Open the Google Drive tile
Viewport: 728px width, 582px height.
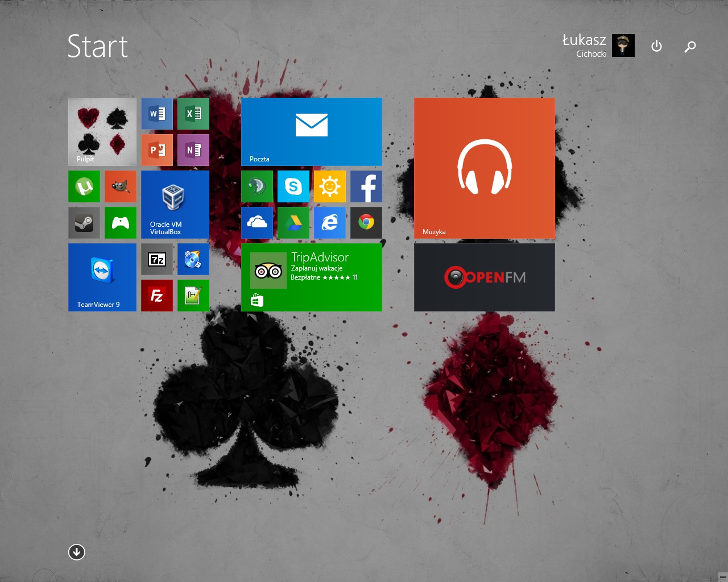pyautogui.click(x=293, y=223)
